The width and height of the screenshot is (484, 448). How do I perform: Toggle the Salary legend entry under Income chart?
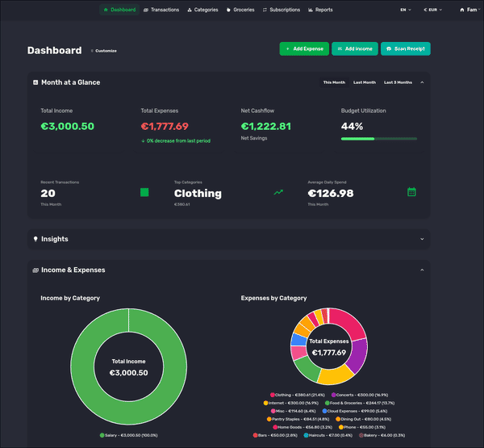[129, 435]
